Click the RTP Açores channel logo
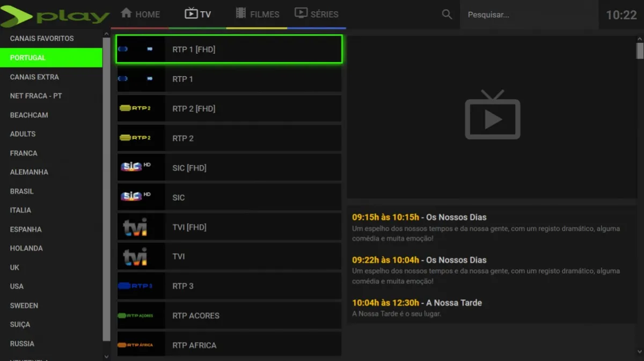 pos(135,315)
